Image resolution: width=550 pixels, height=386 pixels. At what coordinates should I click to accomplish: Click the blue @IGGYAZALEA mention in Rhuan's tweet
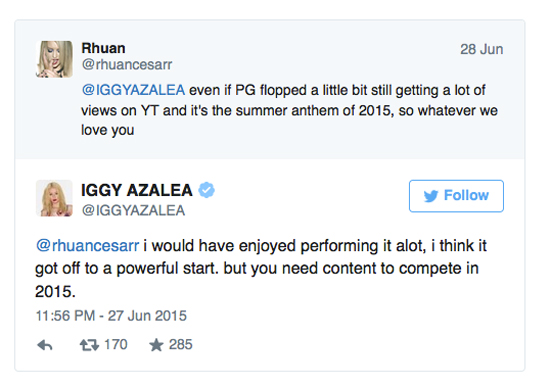tap(133, 90)
